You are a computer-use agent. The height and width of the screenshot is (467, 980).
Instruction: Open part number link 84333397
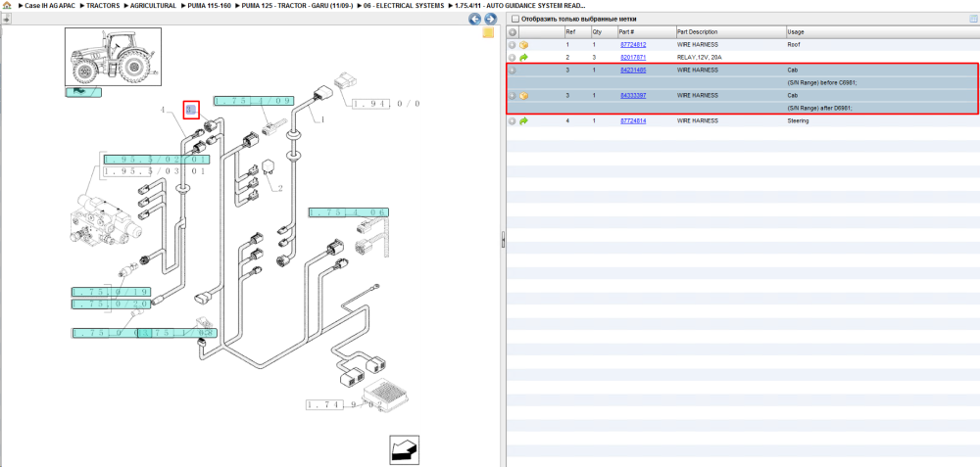pos(632,96)
